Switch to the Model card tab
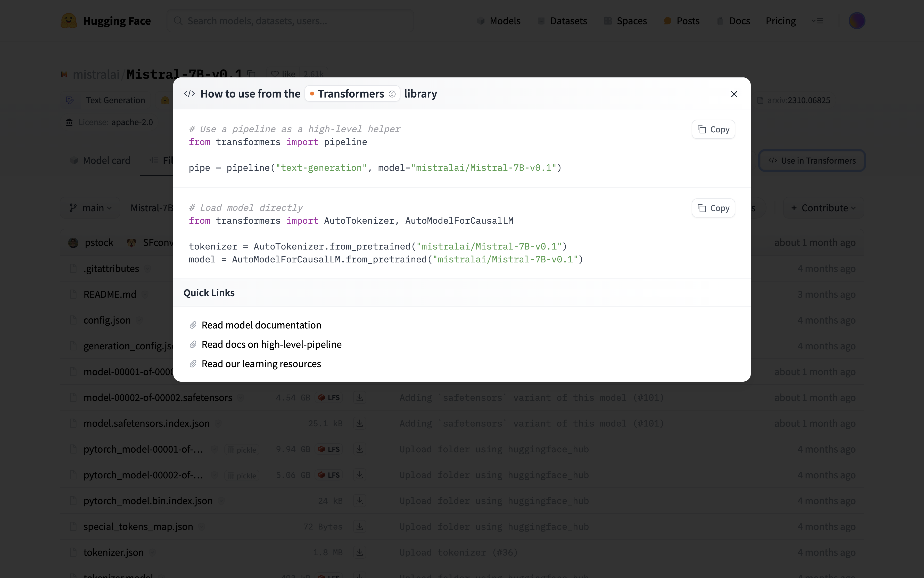The height and width of the screenshot is (578, 924). point(100,160)
